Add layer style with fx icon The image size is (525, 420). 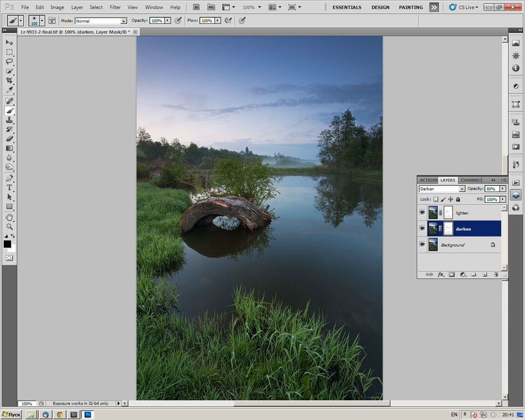[x=440, y=274]
